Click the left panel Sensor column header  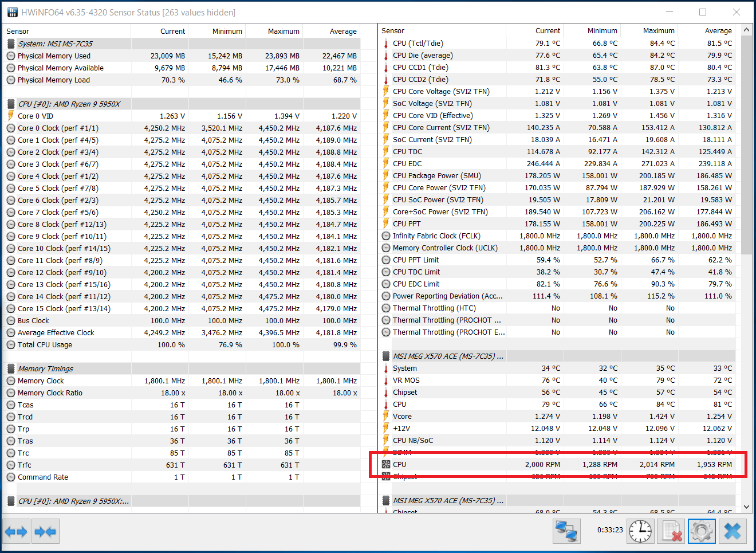tap(66, 31)
